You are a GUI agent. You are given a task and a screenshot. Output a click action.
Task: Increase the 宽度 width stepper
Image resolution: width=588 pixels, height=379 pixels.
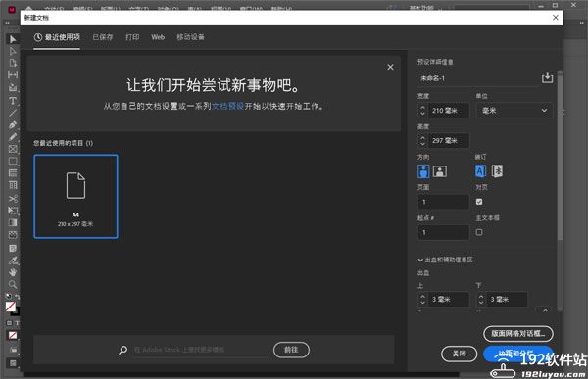point(422,107)
